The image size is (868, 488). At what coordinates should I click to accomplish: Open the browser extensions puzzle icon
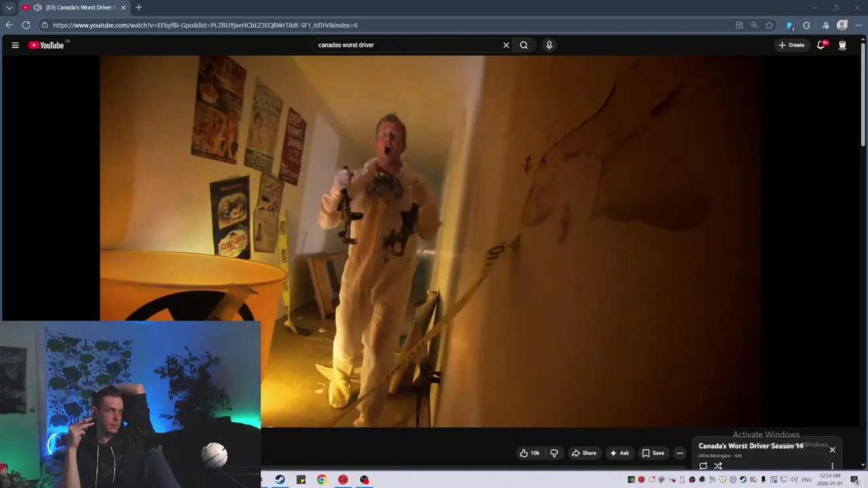coord(806,25)
